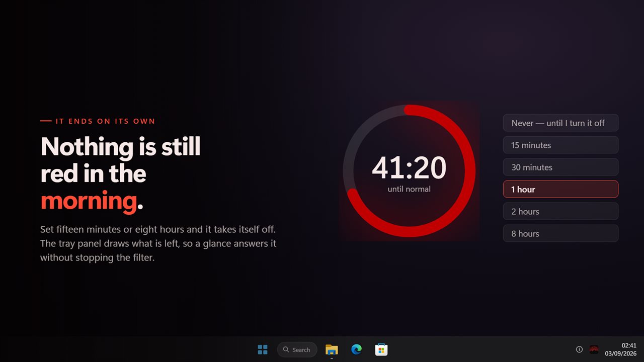
Task: Open the red filter tray icon
Action: (594, 349)
